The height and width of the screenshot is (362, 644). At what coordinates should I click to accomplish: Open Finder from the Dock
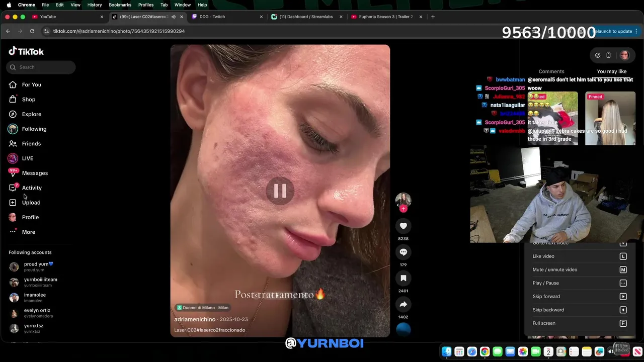446,352
